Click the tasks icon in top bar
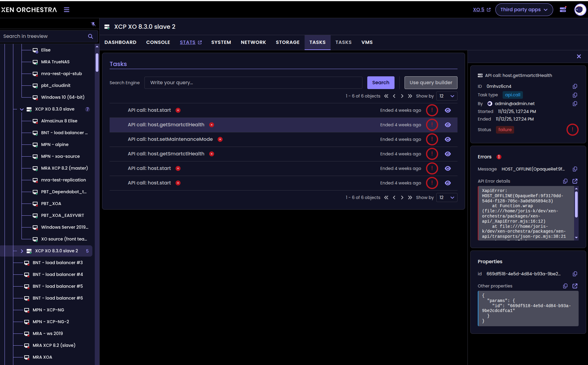 [563, 10]
